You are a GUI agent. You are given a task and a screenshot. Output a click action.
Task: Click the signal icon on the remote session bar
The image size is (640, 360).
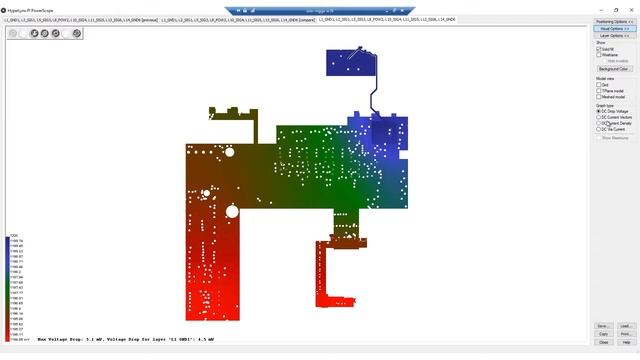[253, 11]
